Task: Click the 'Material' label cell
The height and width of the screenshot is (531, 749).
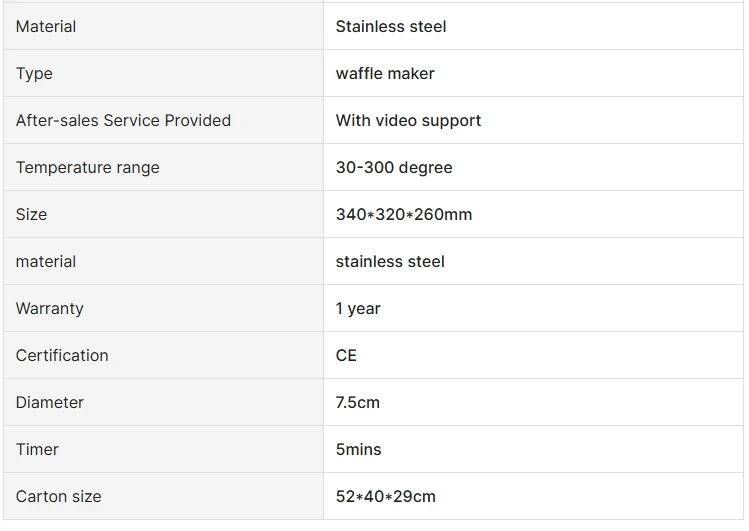Action: coord(46,27)
